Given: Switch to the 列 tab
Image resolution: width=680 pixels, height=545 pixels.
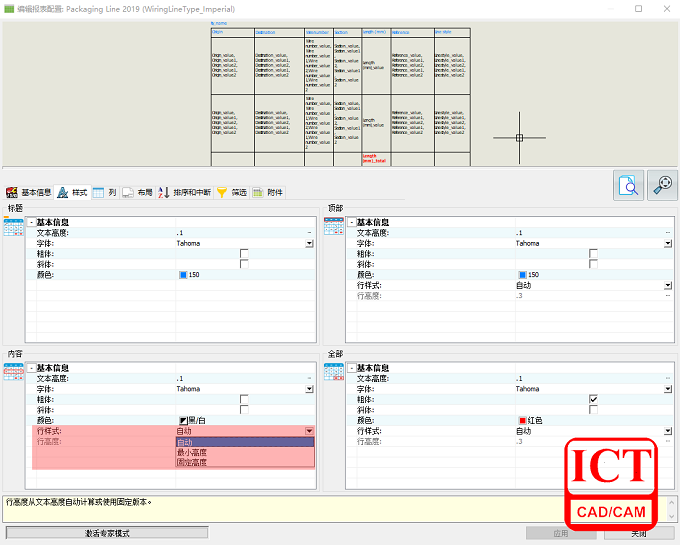Looking at the screenshot, I should coord(105,193).
